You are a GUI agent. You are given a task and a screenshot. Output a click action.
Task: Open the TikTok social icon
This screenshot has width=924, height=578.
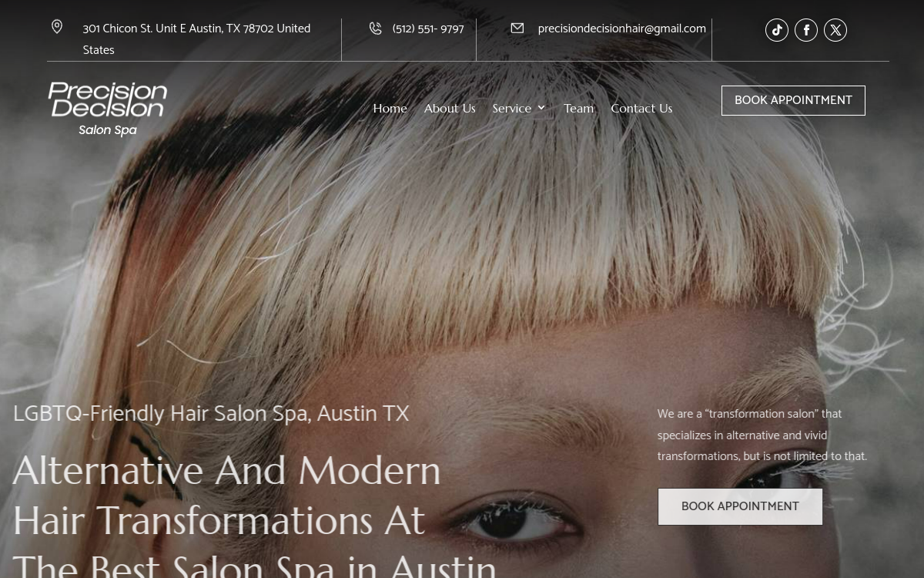coord(776,30)
